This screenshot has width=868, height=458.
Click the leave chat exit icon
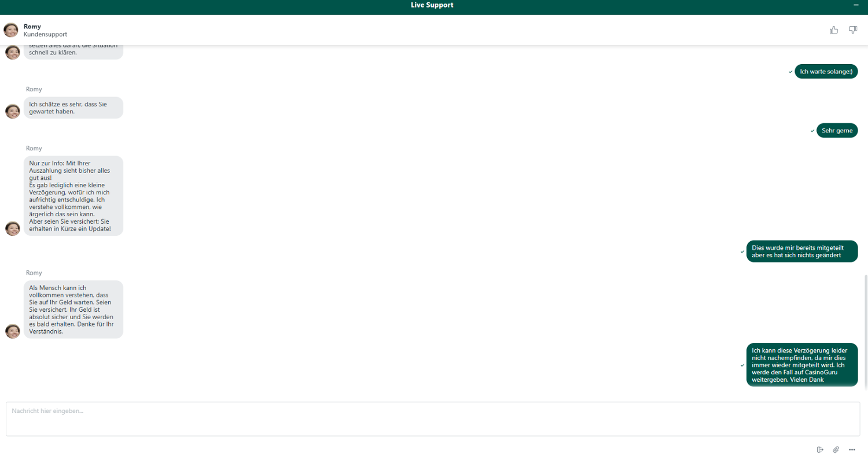[820, 449]
